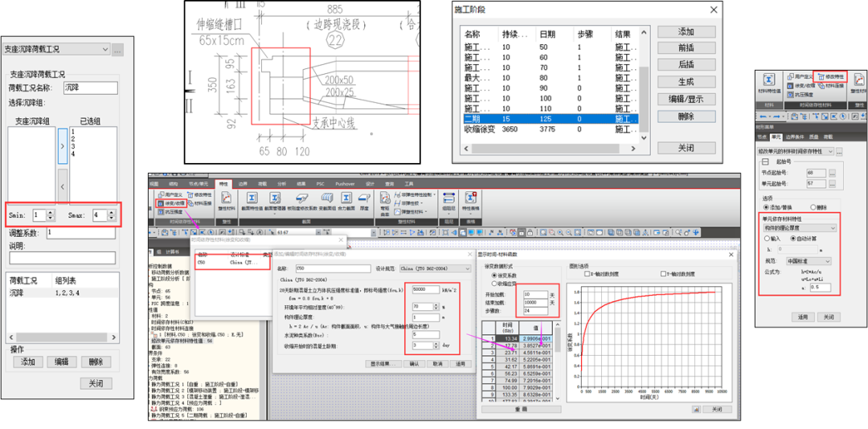Enable Y-轴对数刻度 checkbox
868x429 pixels.
point(678,274)
